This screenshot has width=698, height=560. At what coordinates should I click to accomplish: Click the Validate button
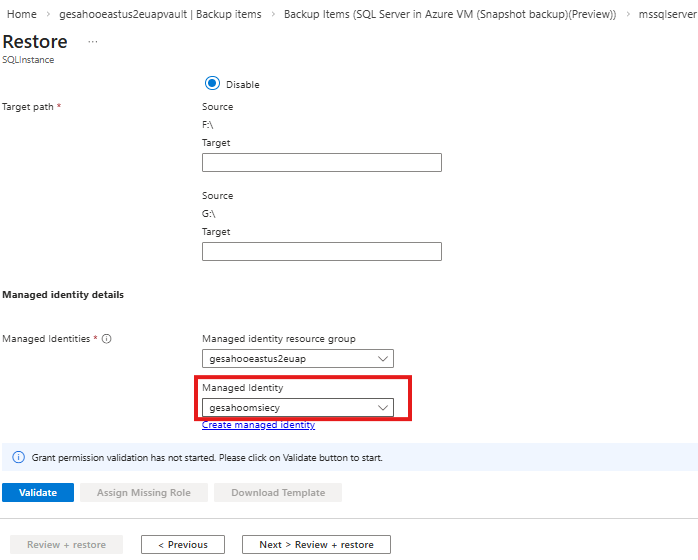[x=38, y=492]
